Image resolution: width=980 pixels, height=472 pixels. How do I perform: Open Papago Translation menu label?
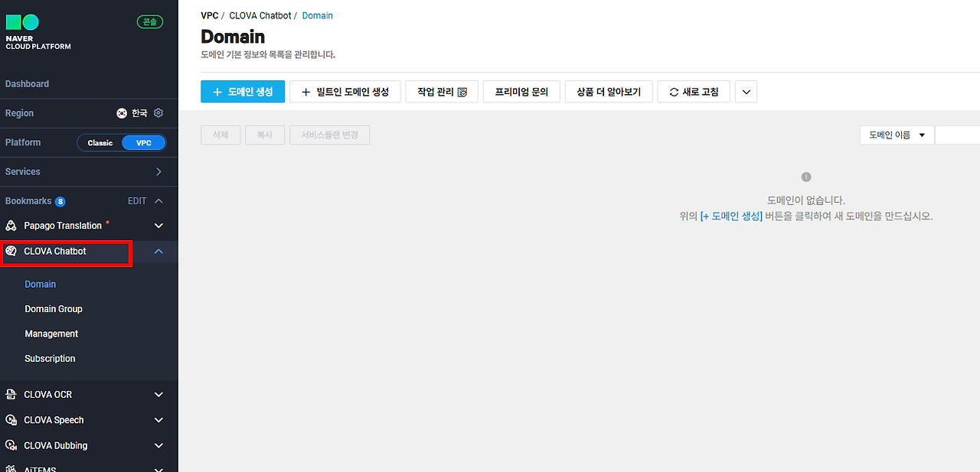(x=63, y=226)
